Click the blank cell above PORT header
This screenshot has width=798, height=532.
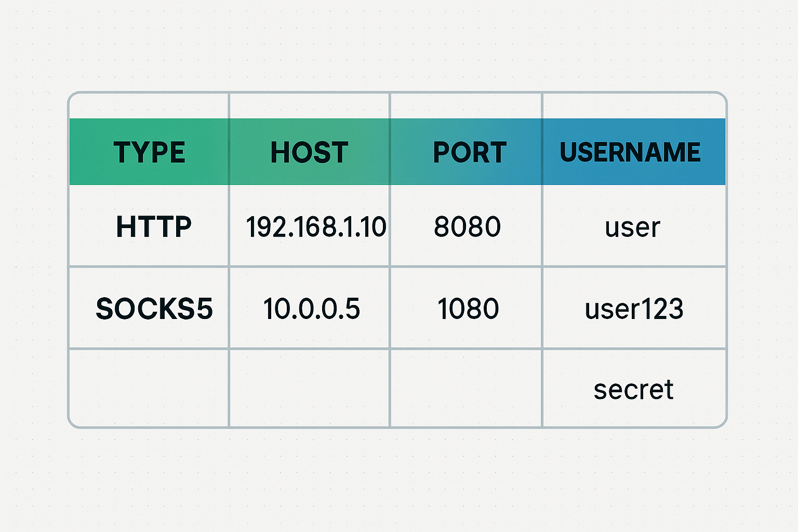466,106
